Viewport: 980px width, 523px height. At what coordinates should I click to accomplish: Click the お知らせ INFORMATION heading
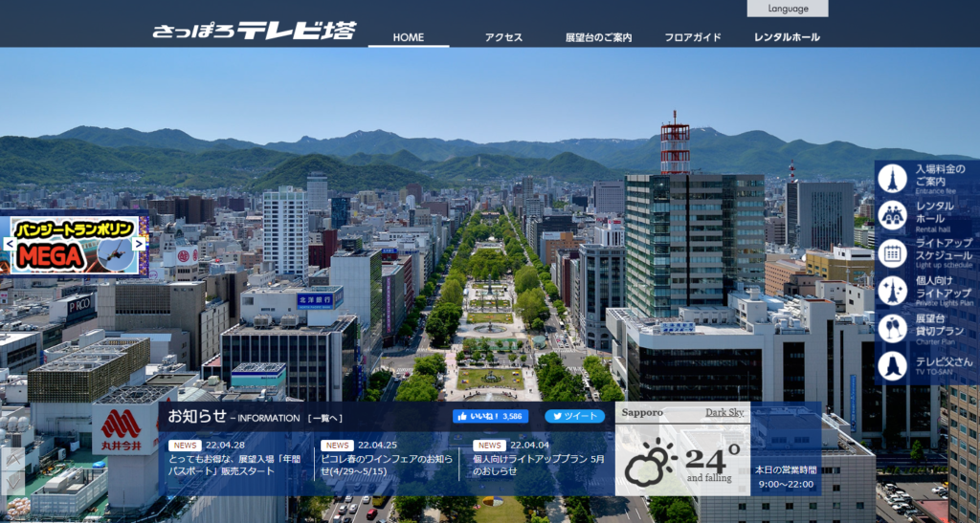(234, 417)
